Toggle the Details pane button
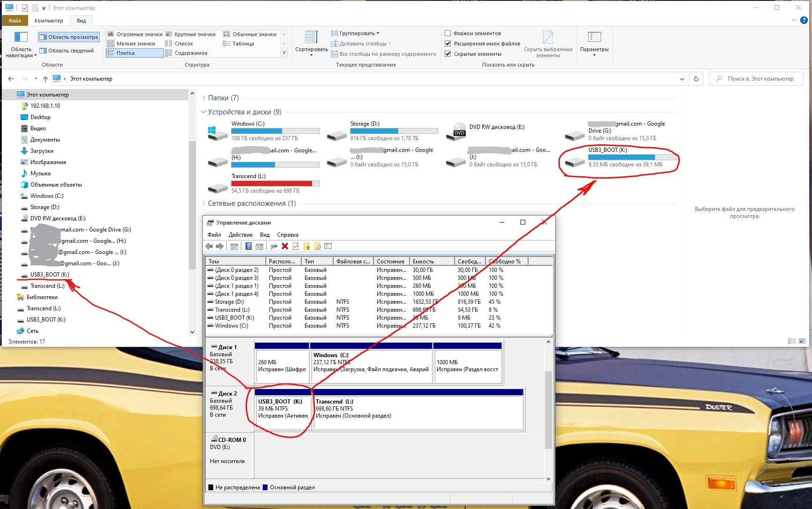 click(67, 51)
